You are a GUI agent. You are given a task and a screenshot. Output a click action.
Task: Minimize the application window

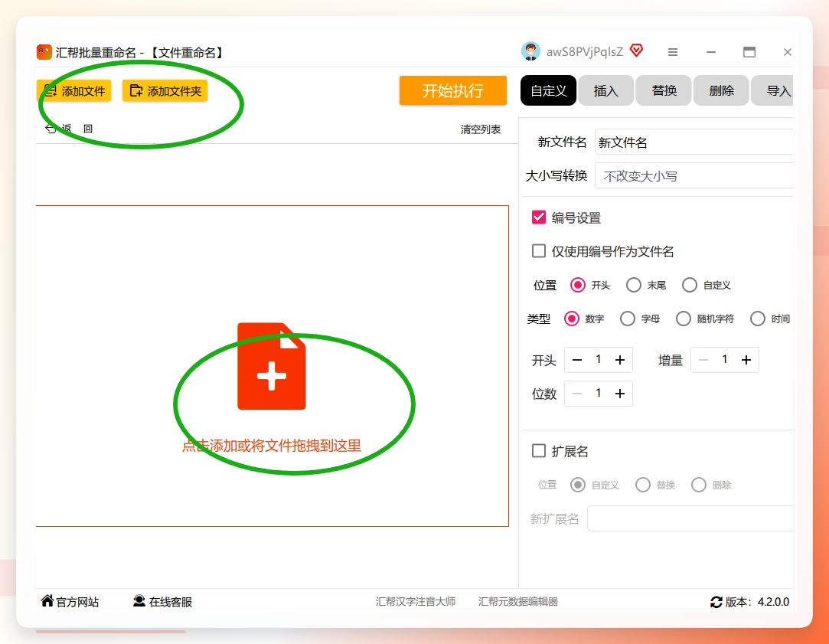[x=711, y=52]
